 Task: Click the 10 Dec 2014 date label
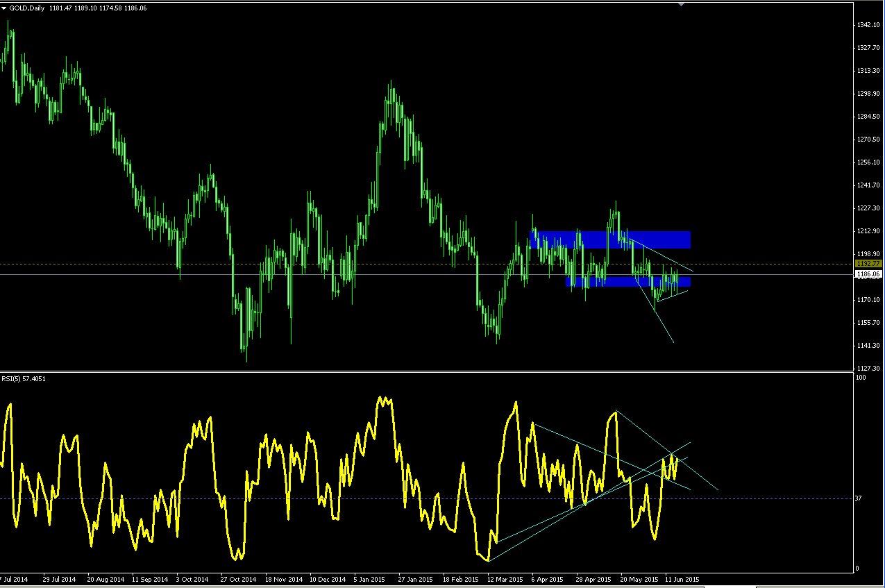[x=327, y=578]
